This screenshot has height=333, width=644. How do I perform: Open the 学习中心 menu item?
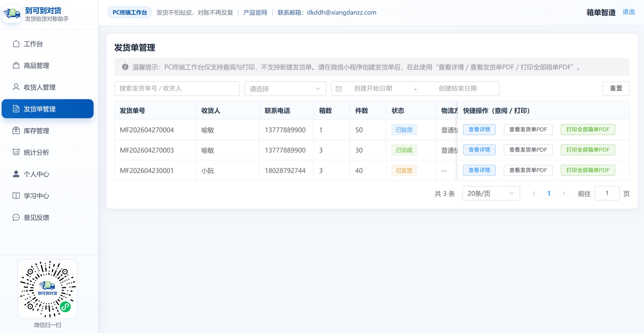[48, 196]
